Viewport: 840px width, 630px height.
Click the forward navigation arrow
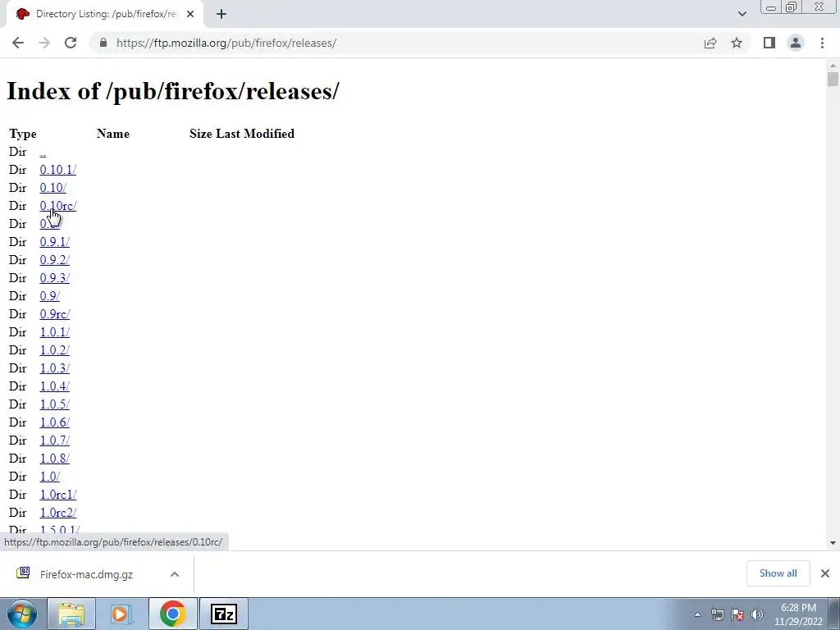(x=44, y=43)
